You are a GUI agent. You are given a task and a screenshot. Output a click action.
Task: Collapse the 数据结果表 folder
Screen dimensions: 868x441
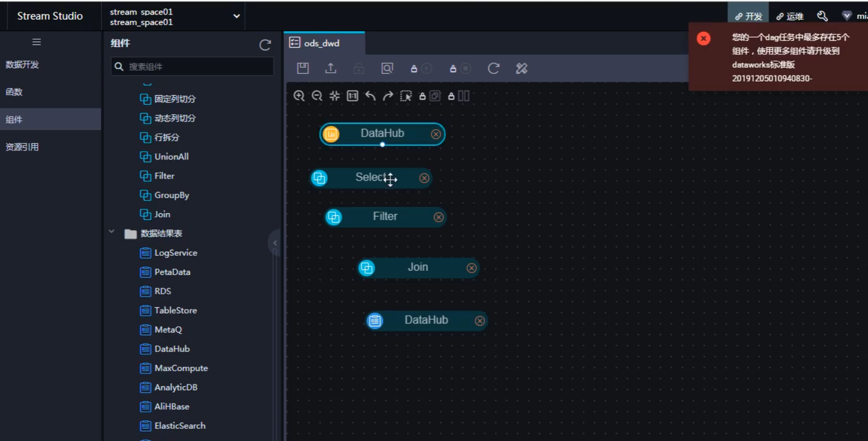(111, 232)
